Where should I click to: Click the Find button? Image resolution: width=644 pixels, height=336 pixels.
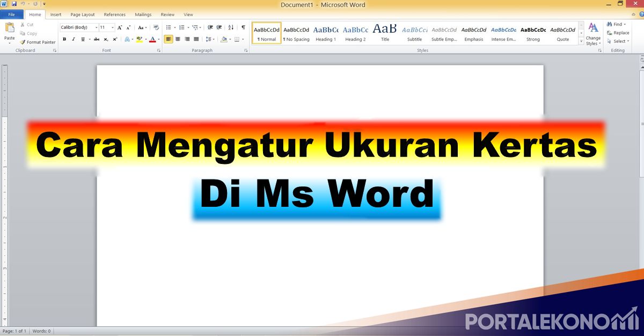pos(616,24)
